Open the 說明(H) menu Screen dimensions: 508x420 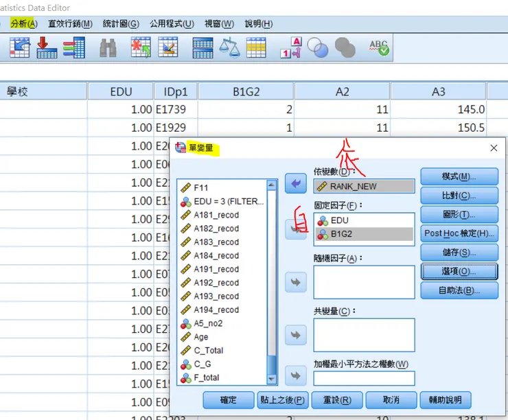(x=259, y=23)
